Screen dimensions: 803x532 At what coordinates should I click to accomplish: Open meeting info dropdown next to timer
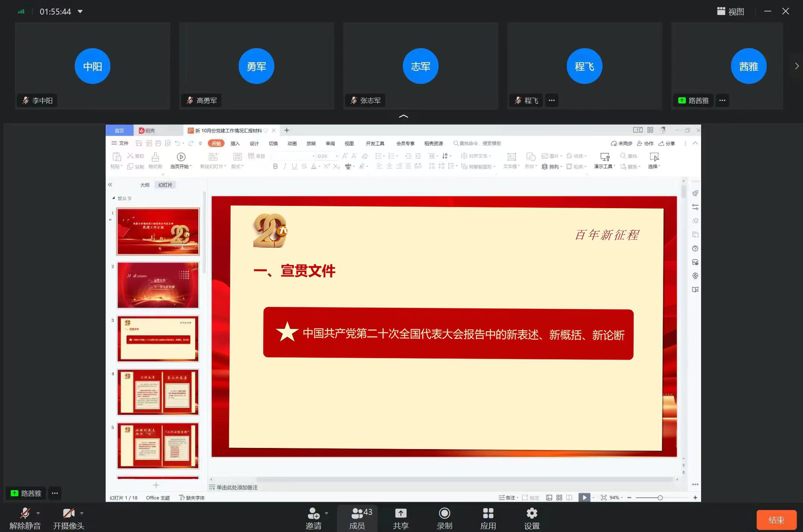pos(80,12)
